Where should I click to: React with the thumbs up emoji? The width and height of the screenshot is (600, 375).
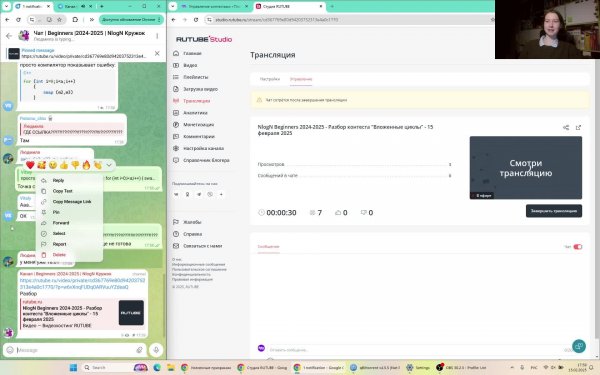[64, 165]
